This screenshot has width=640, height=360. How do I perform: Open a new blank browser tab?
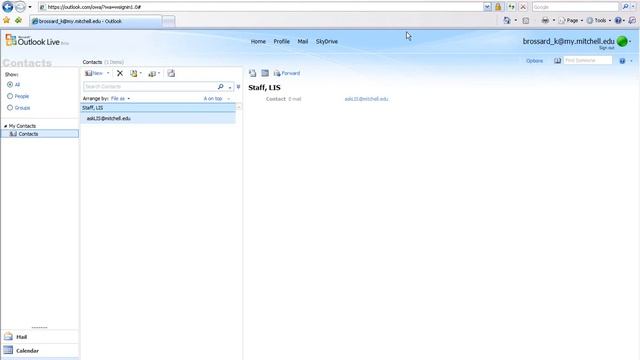click(169, 21)
